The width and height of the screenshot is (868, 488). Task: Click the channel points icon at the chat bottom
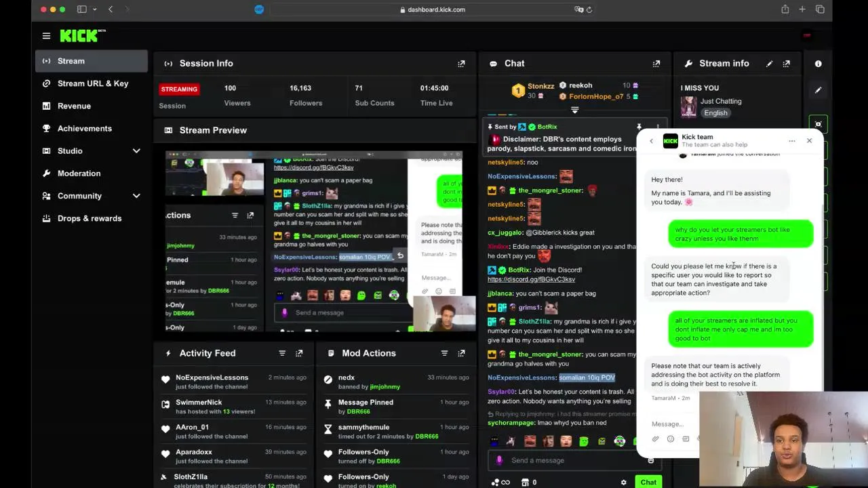(500, 483)
